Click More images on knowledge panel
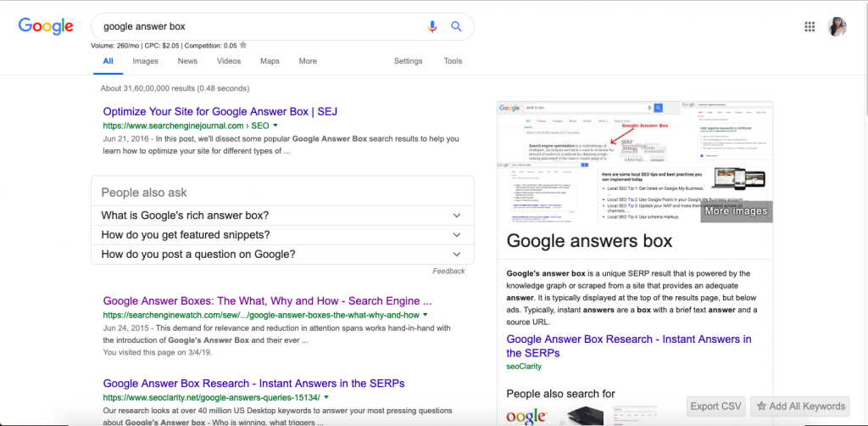This screenshot has height=426, width=868. point(737,211)
